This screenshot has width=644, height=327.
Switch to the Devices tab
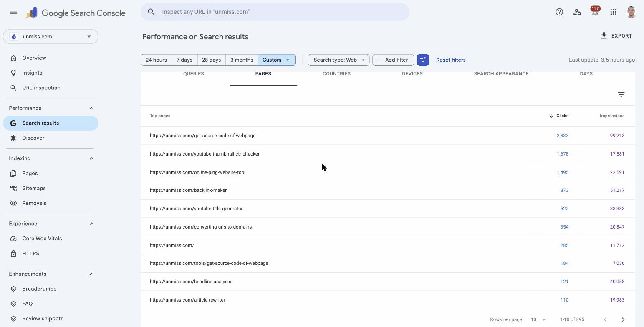(412, 74)
